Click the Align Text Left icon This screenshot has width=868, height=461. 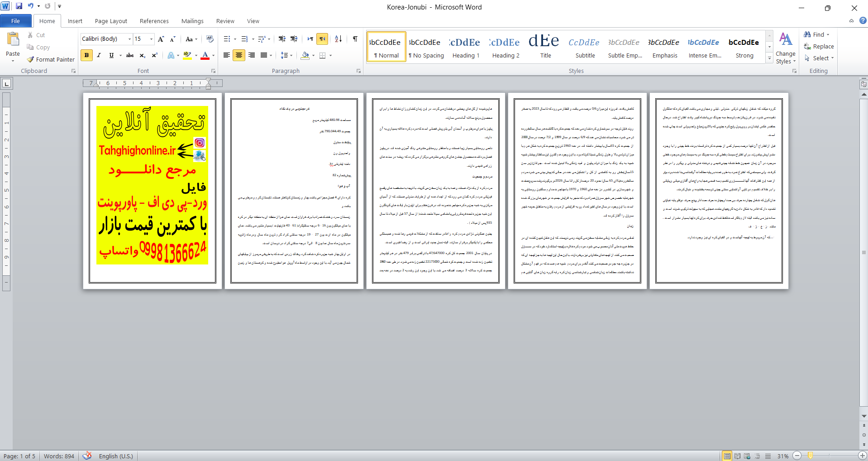click(x=227, y=55)
